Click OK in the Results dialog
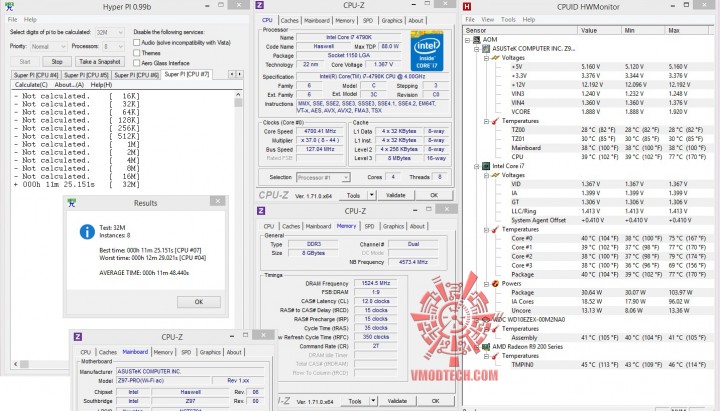Image resolution: width=720 pixels, height=411 pixels. pos(198,302)
